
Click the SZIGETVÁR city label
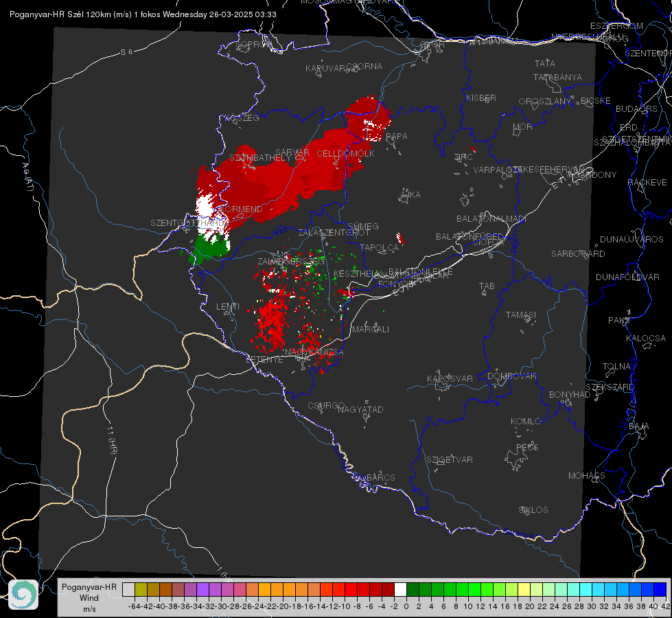[449, 460]
